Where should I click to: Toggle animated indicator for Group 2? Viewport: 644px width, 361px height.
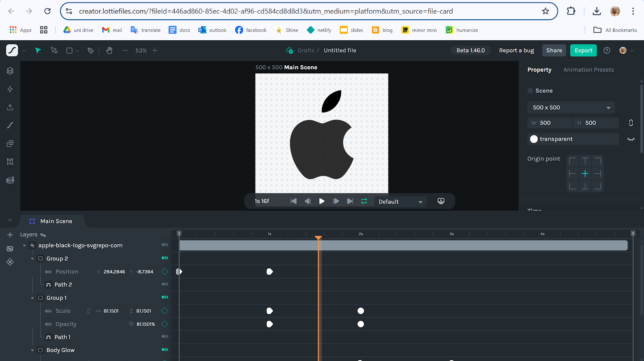165,258
